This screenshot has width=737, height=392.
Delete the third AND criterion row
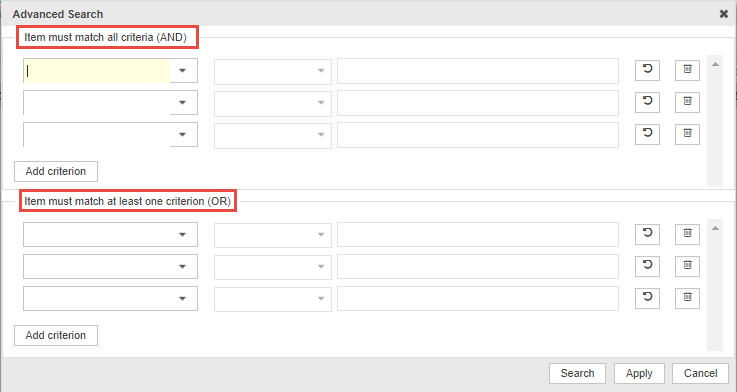[x=687, y=133]
